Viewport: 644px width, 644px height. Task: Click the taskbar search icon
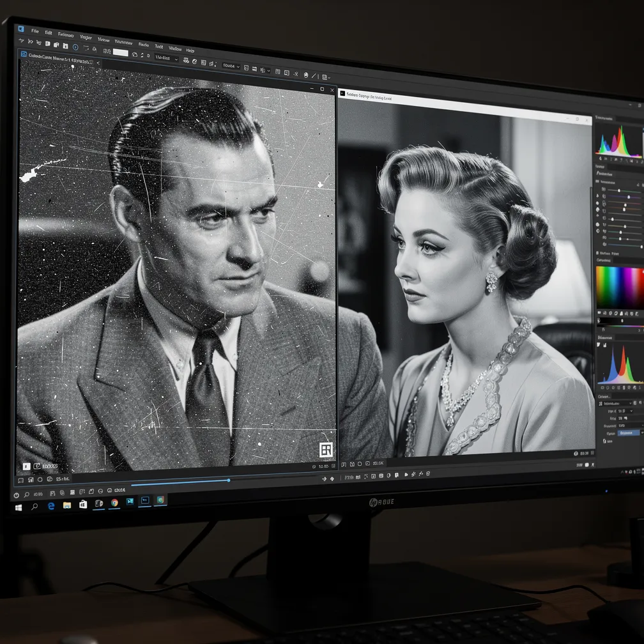(34, 507)
